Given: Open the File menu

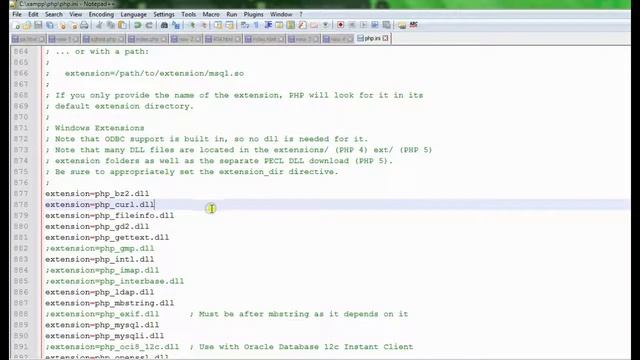Looking at the screenshot, I should (17, 14).
